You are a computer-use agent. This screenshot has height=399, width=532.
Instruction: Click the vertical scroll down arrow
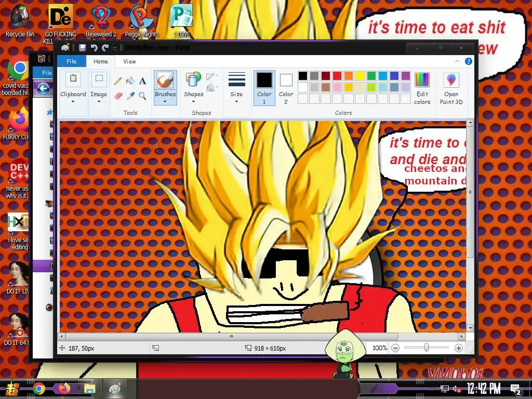pyautogui.click(x=470, y=328)
